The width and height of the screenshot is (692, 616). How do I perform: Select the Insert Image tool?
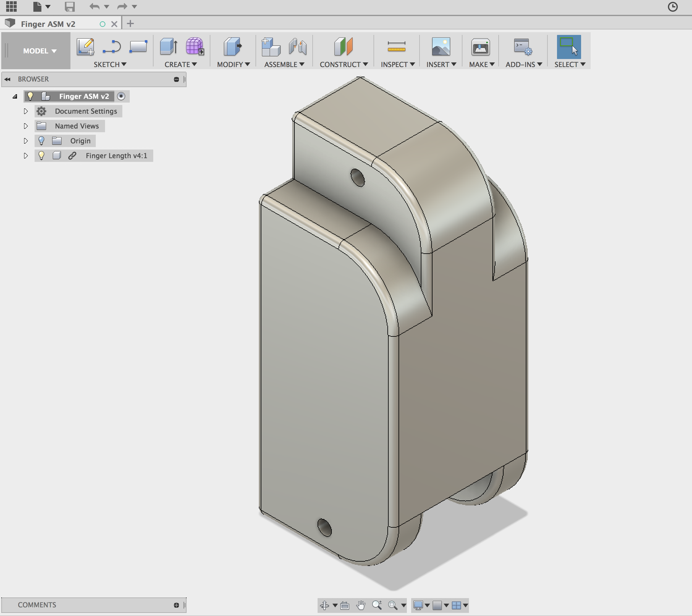(441, 46)
